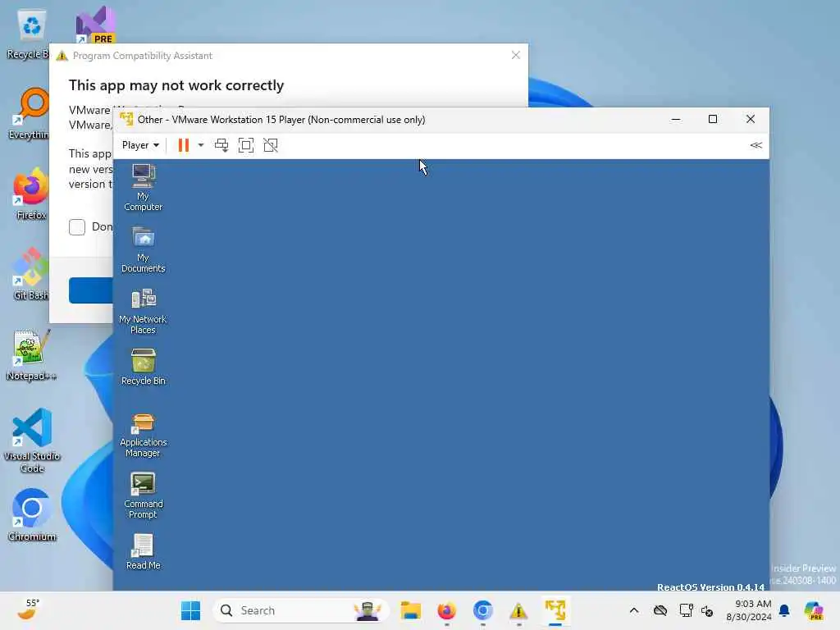Select VMware Player taskbar icon

pos(555,610)
